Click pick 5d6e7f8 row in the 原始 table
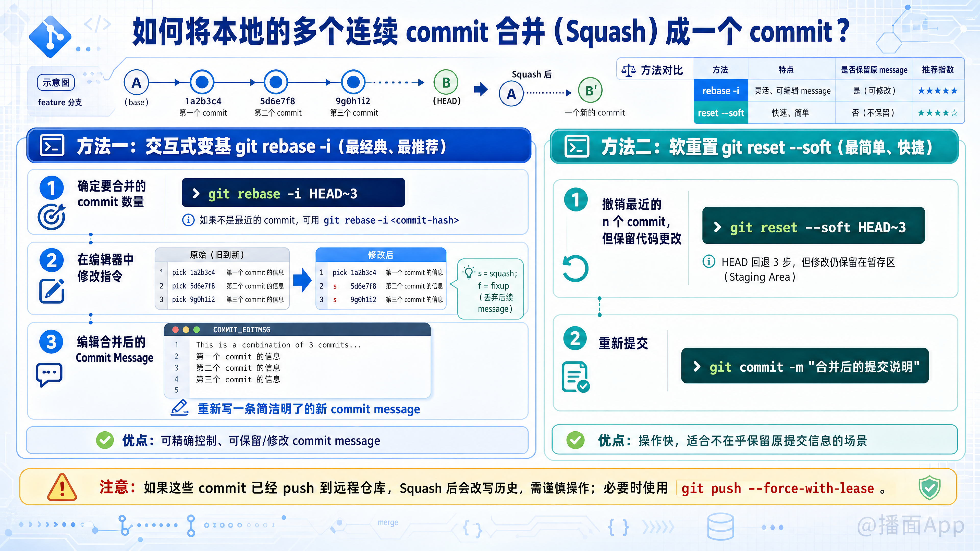This screenshot has height=551, width=980. tap(222, 286)
